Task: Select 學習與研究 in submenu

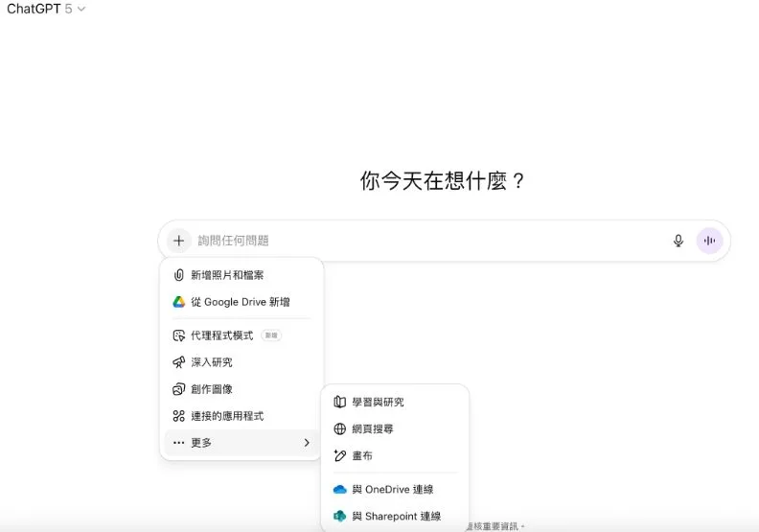Action: coord(395,402)
